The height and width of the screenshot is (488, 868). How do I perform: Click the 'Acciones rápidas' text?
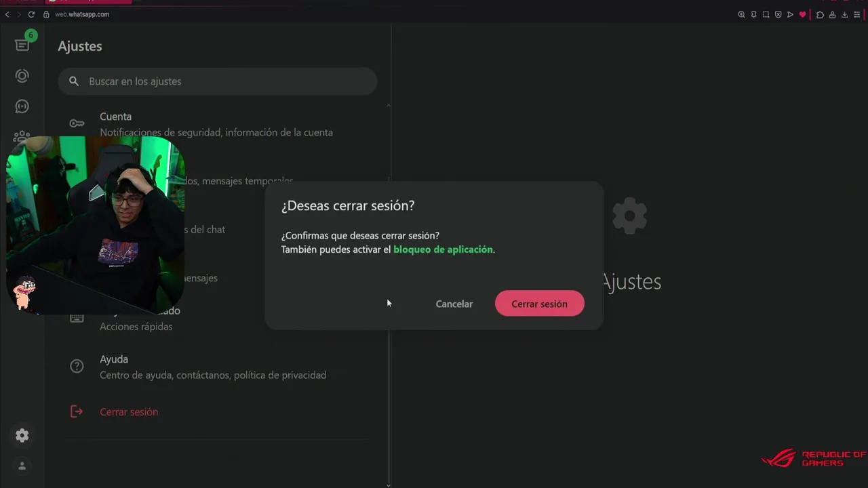[x=136, y=327]
